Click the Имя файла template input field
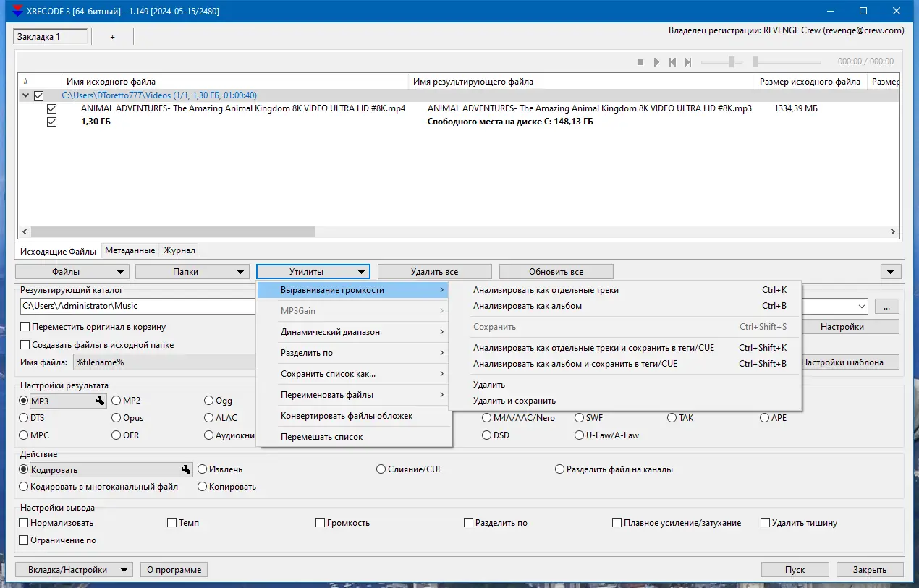Viewport: 919px width, 588px height. [165, 362]
